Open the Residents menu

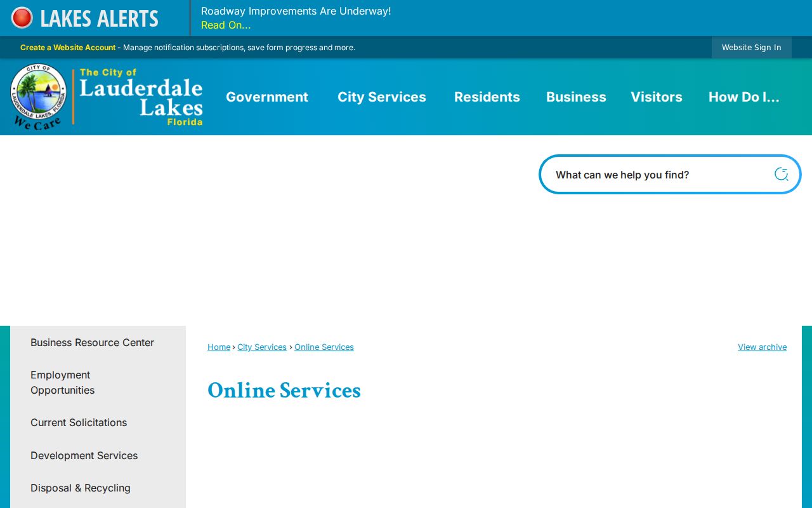487,97
